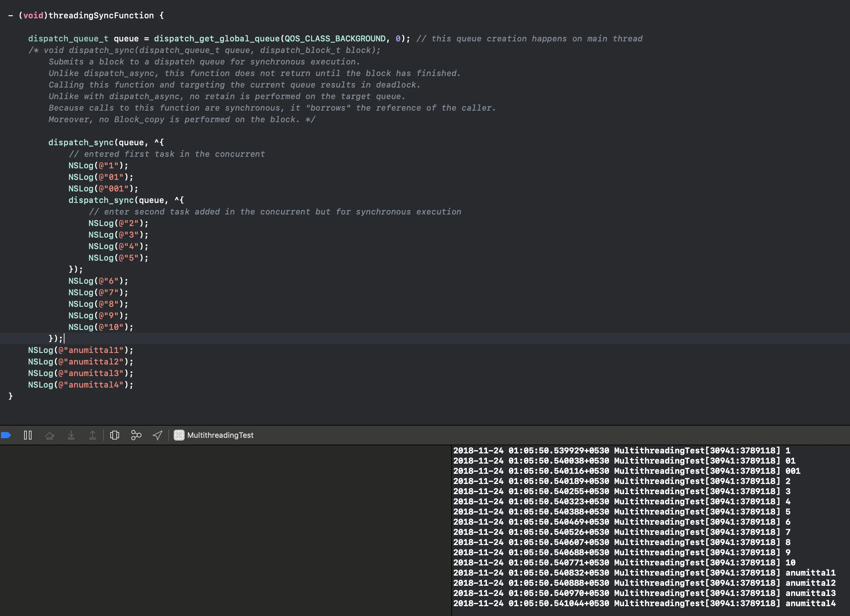This screenshot has height=616, width=850.
Task: Click the NSLog(@"6") line
Action: point(98,281)
